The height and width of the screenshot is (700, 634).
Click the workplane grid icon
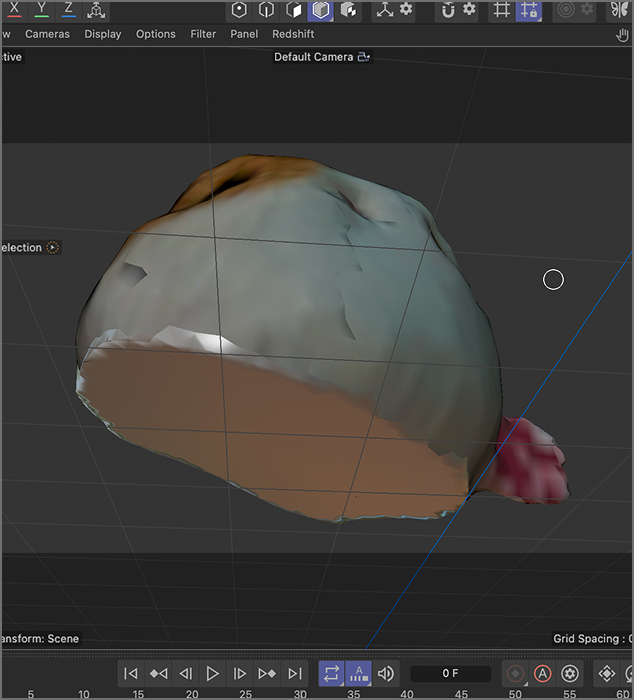[500, 10]
